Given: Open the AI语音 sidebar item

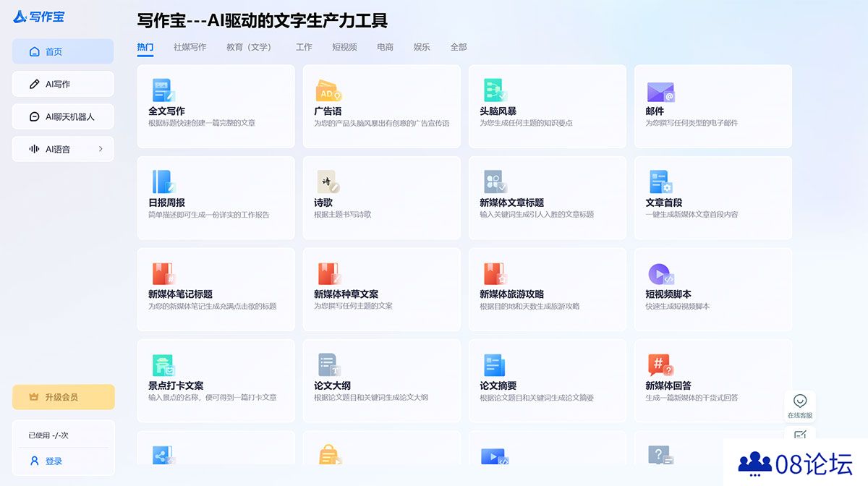Looking at the screenshot, I should 63,149.
